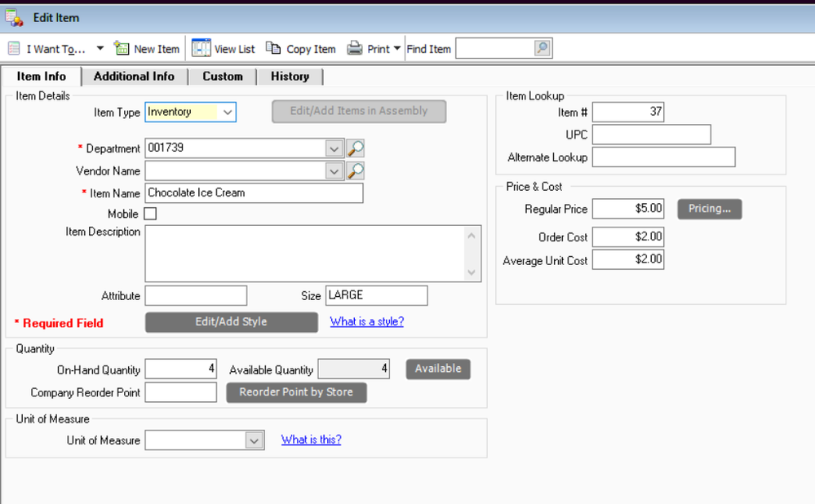Click the Attribute input field
The width and height of the screenshot is (815, 504).
point(196,296)
